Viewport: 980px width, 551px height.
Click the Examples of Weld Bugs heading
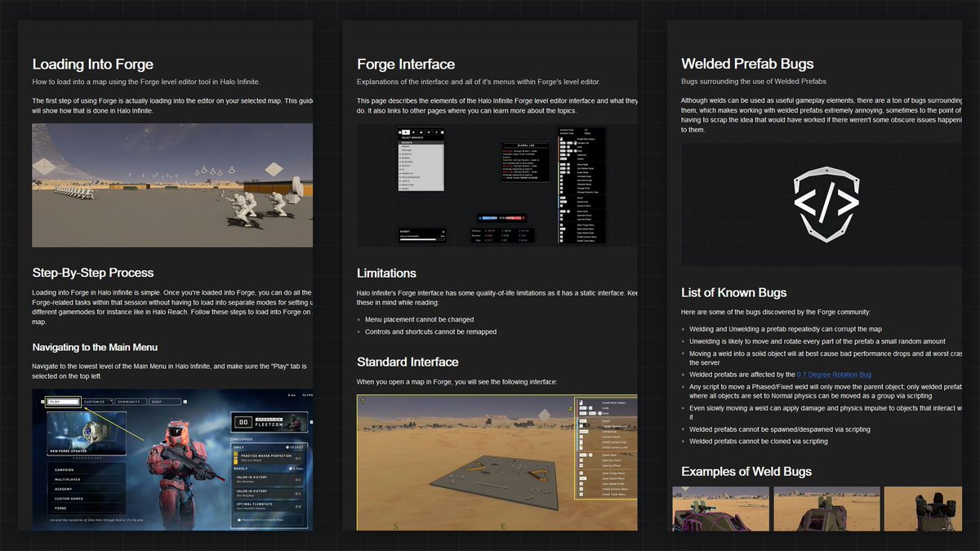coord(746,471)
